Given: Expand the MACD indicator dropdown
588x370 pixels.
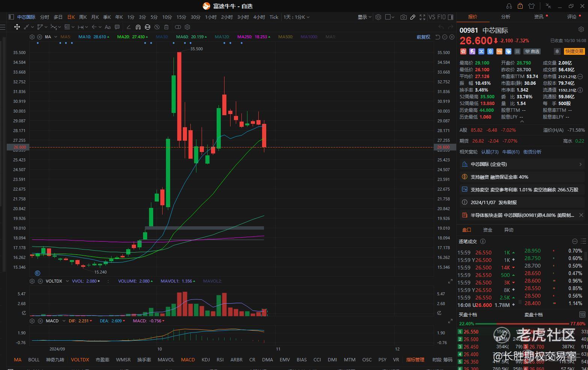Looking at the screenshot, I should pos(63,321).
